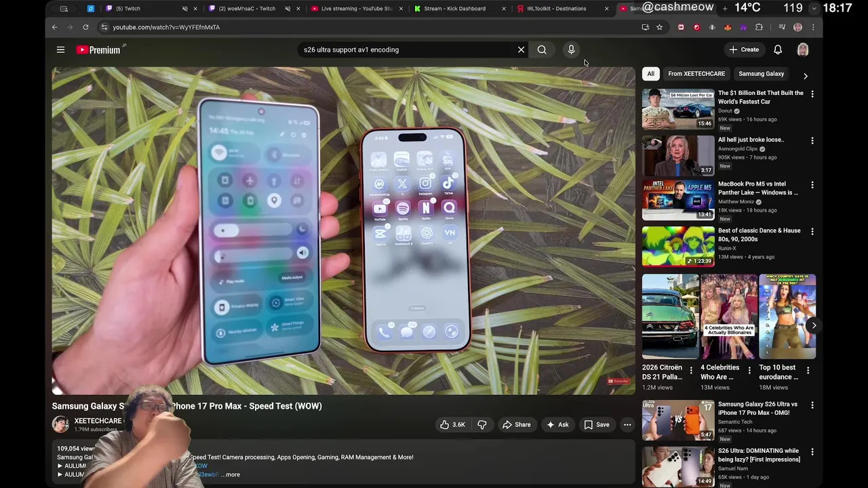Unmute the (5) Twitch tab speaker icon
This screenshot has width=868, height=488.
(x=184, y=9)
